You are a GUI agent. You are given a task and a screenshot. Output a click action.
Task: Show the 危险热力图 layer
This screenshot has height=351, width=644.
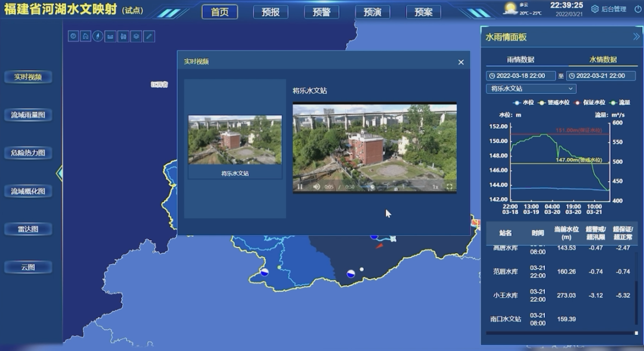click(x=28, y=153)
